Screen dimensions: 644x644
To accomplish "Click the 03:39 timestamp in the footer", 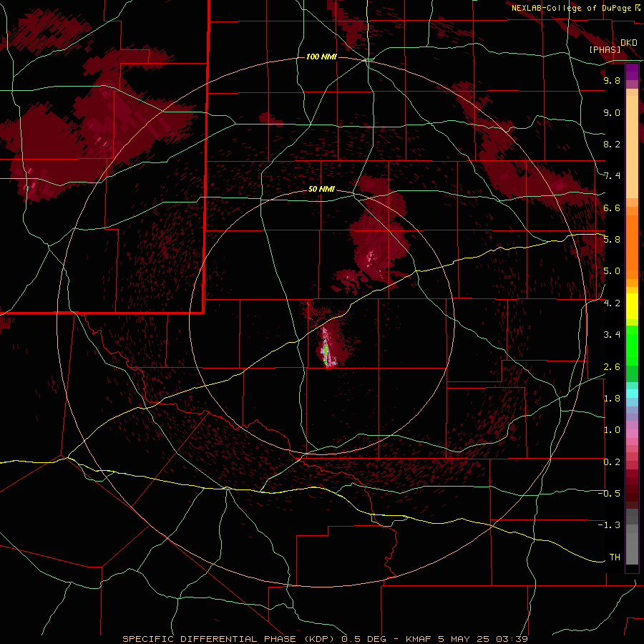I will [512, 639].
